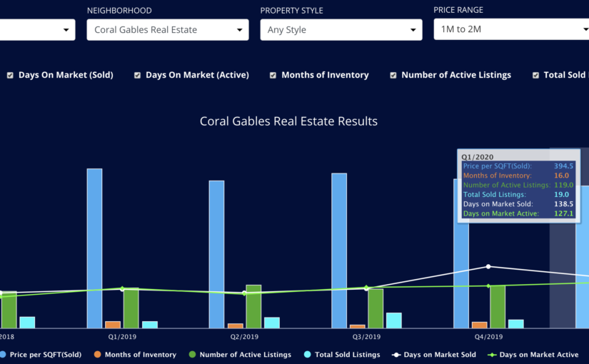
Task: Click the Q1/2019 blue Price per SQFT bar
Action: (x=95, y=248)
